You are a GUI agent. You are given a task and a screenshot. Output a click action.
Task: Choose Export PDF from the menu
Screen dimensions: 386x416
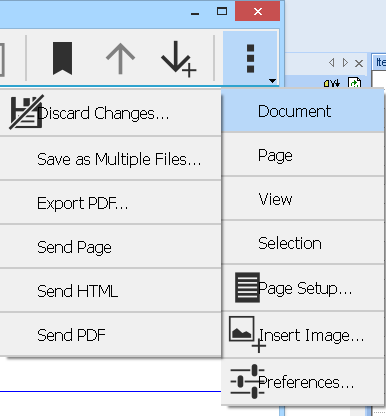[x=110, y=203]
